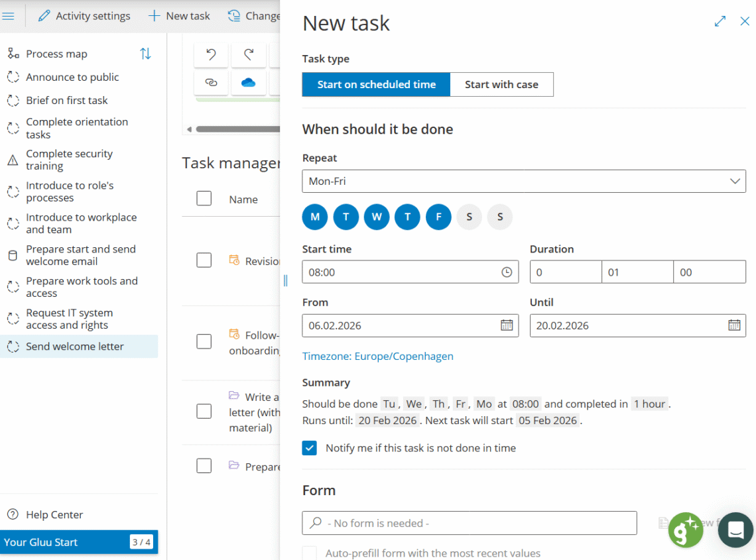This screenshot has height=560, width=756.
Task: Open the Until date calendar picker
Action: (734, 325)
